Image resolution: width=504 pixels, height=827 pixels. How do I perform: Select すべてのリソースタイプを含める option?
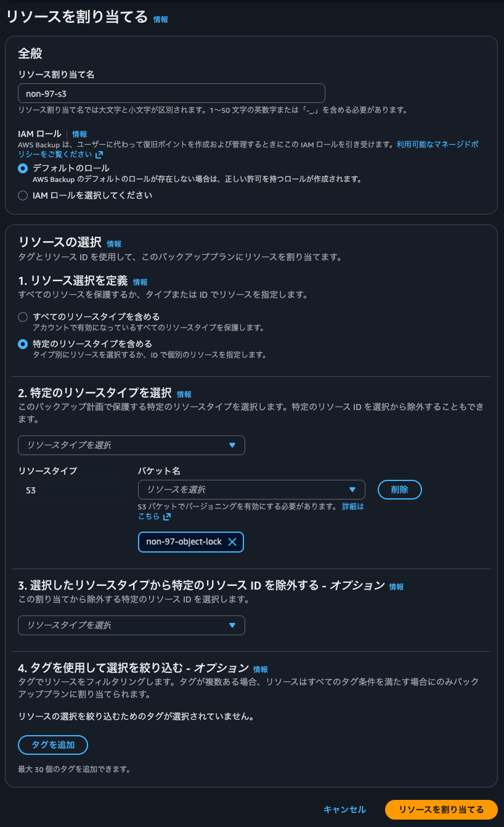[22, 316]
